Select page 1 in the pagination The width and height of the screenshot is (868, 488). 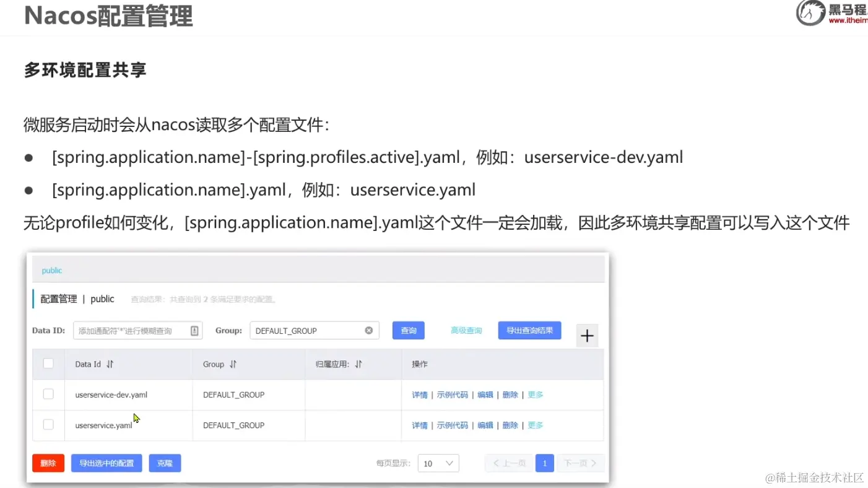click(545, 463)
